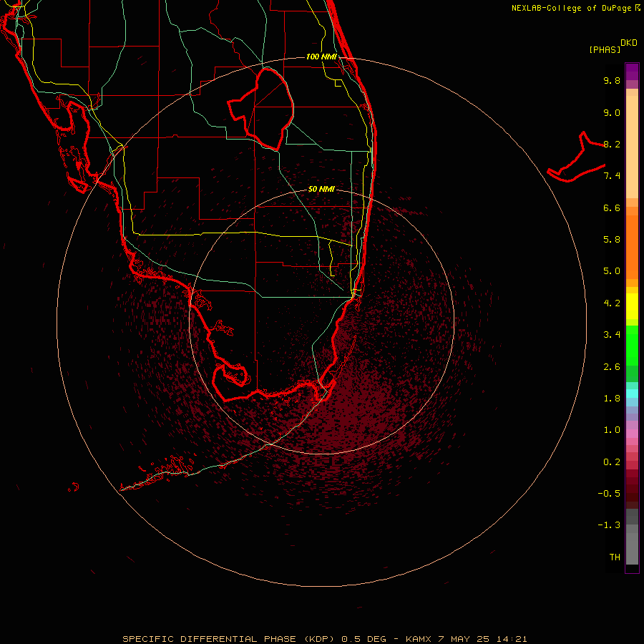644x644 pixels.
Task: Click the 6.6 value on the color scale
Action: tap(612, 208)
